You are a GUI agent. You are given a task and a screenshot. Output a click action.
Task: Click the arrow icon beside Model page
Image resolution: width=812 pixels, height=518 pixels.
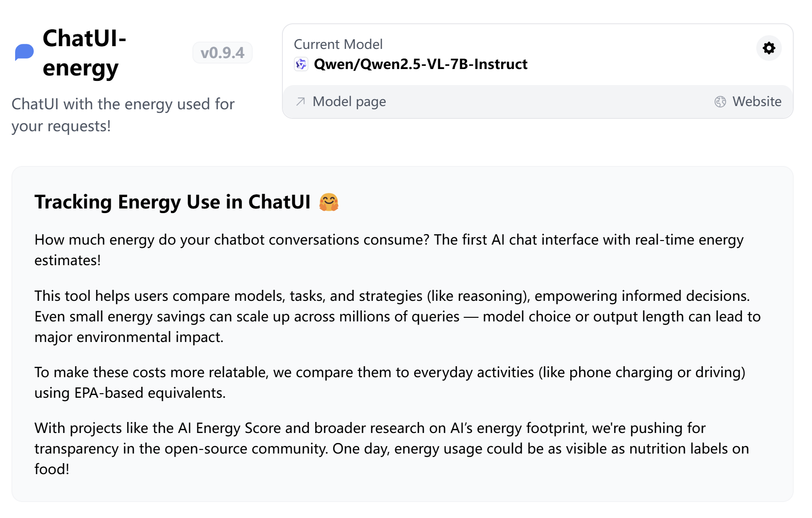(x=300, y=101)
